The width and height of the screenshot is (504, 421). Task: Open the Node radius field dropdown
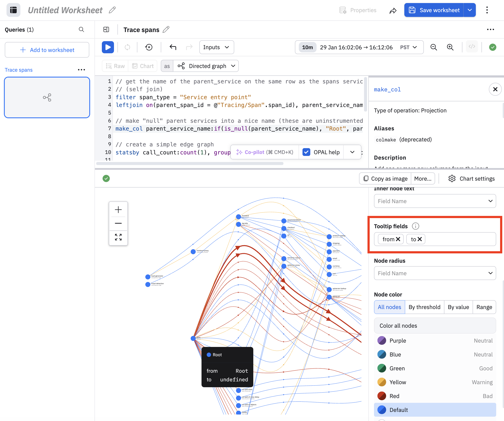coord(435,273)
